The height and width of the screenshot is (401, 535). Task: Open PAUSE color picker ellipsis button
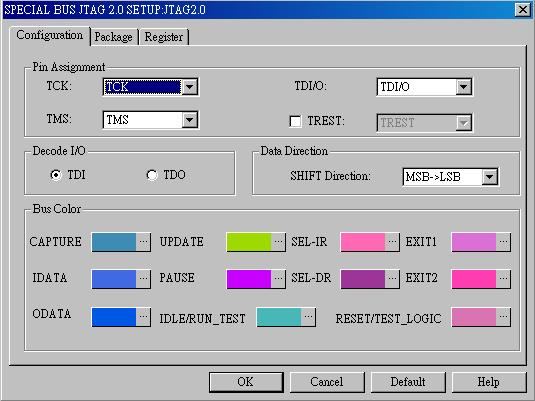pos(278,279)
